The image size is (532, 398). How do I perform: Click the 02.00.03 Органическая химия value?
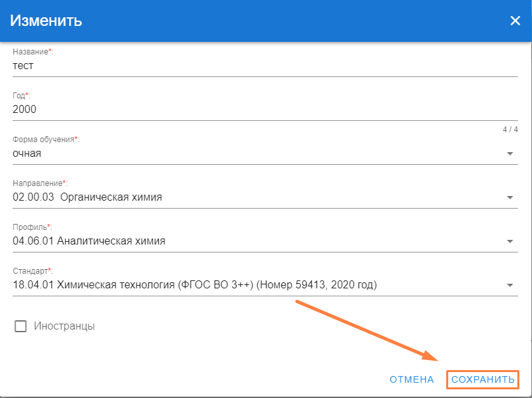pos(87,197)
